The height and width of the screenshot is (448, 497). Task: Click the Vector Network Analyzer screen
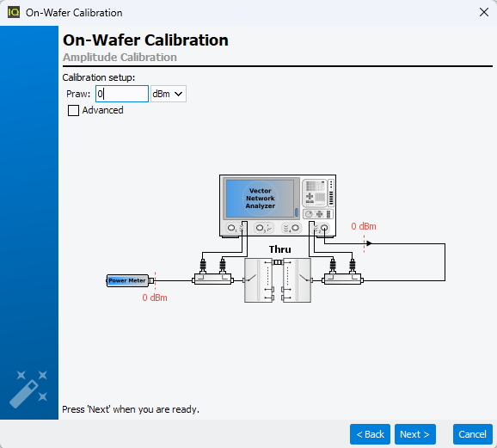261,199
